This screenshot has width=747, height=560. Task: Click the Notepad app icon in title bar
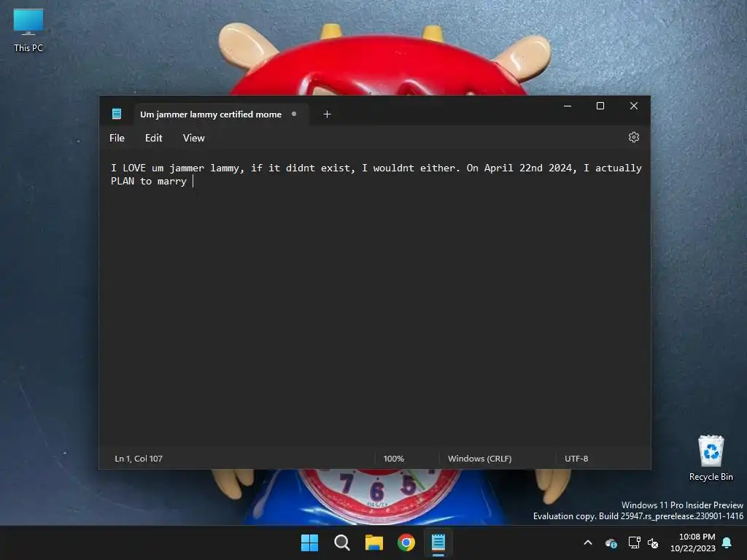[117, 114]
